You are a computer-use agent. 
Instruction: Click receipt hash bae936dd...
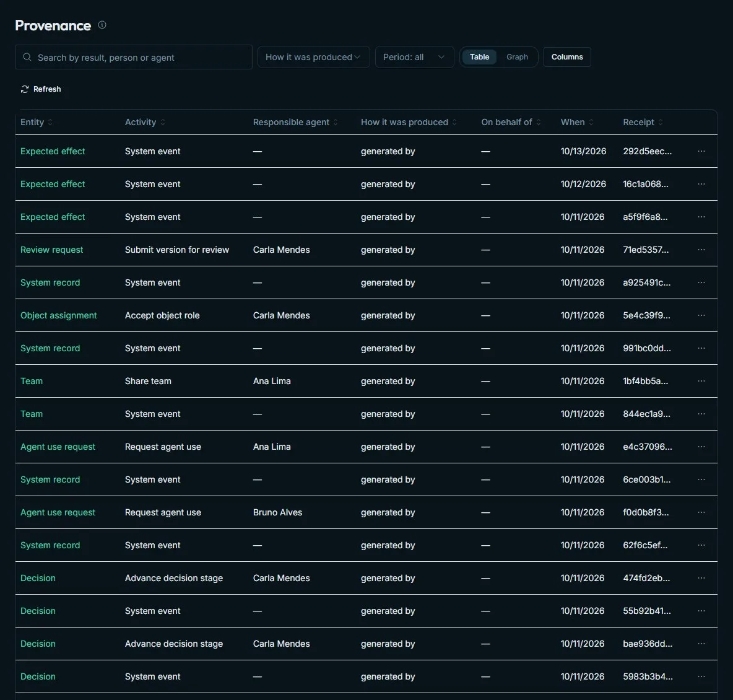(x=648, y=644)
